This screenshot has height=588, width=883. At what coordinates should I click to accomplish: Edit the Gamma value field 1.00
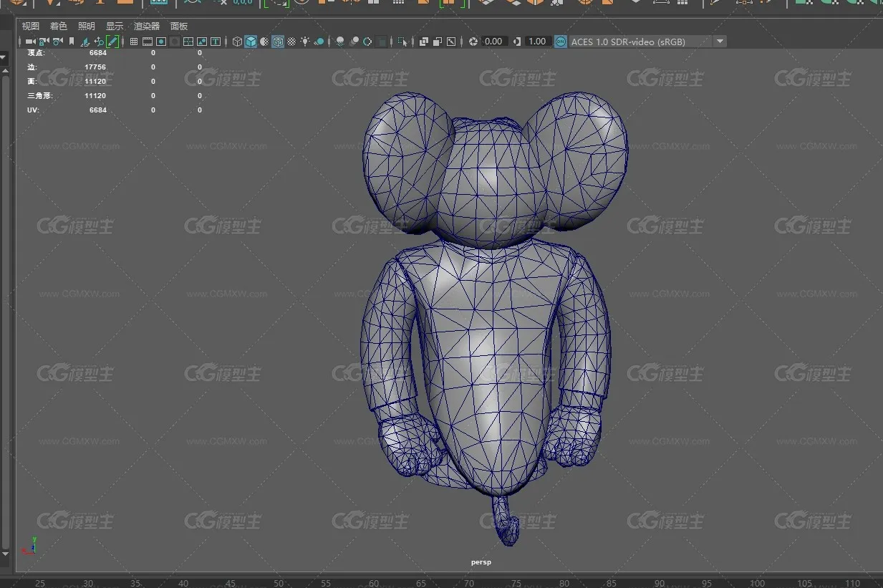(x=538, y=42)
